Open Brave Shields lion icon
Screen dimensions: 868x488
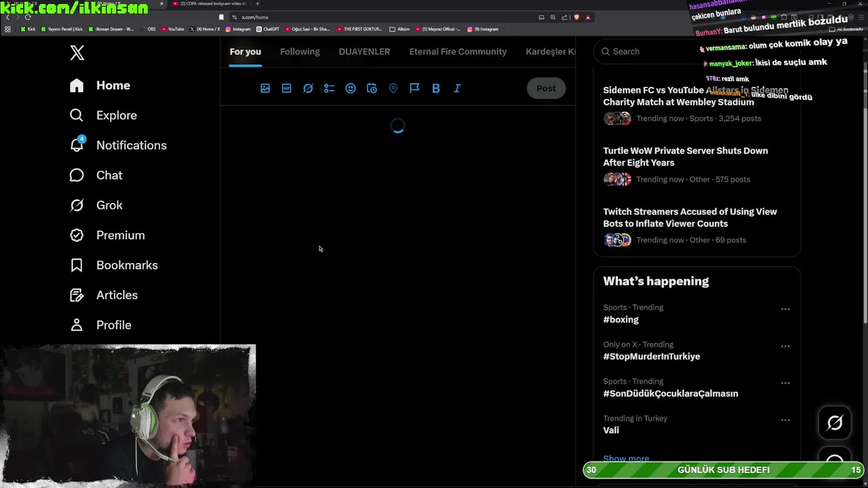576,17
